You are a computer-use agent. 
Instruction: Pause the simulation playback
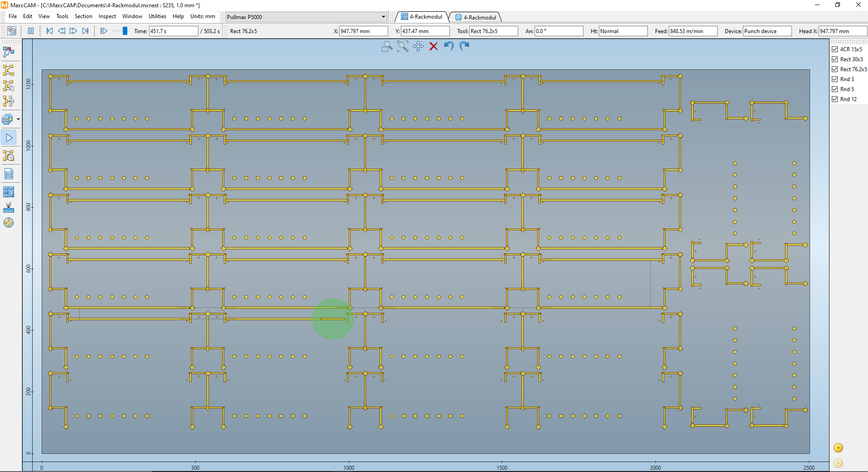tap(31, 31)
